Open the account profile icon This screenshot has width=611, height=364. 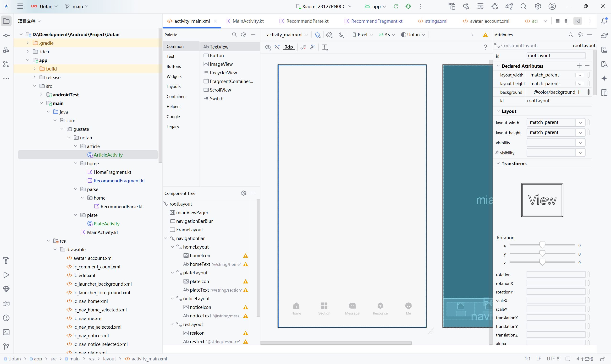[552, 6]
